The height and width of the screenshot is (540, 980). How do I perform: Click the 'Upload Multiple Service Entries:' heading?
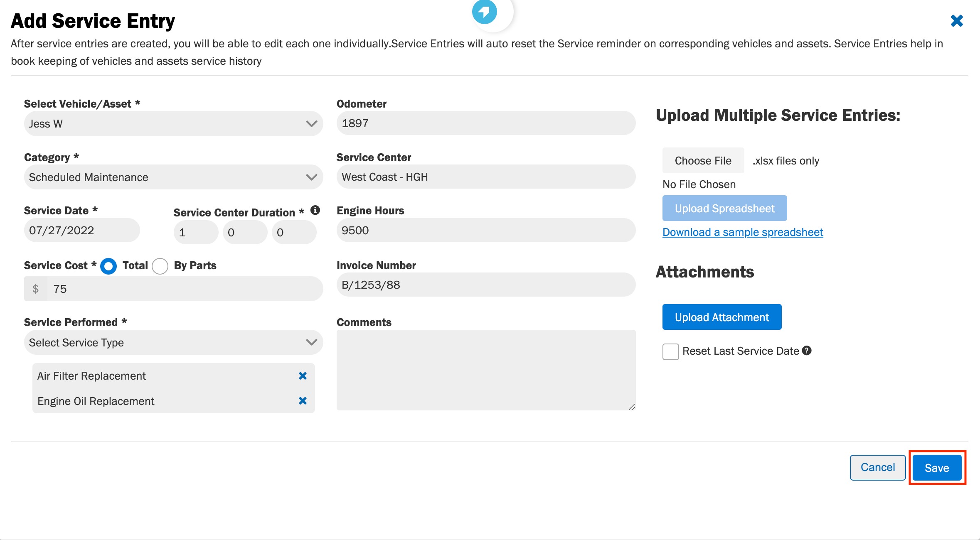(x=778, y=115)
